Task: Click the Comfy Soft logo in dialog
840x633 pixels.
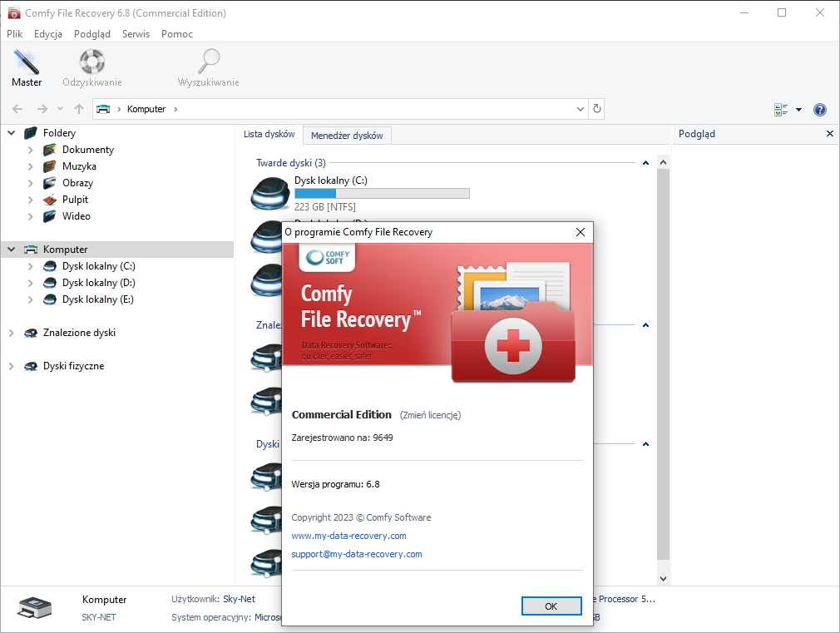Action: click(x=328, y=257)
